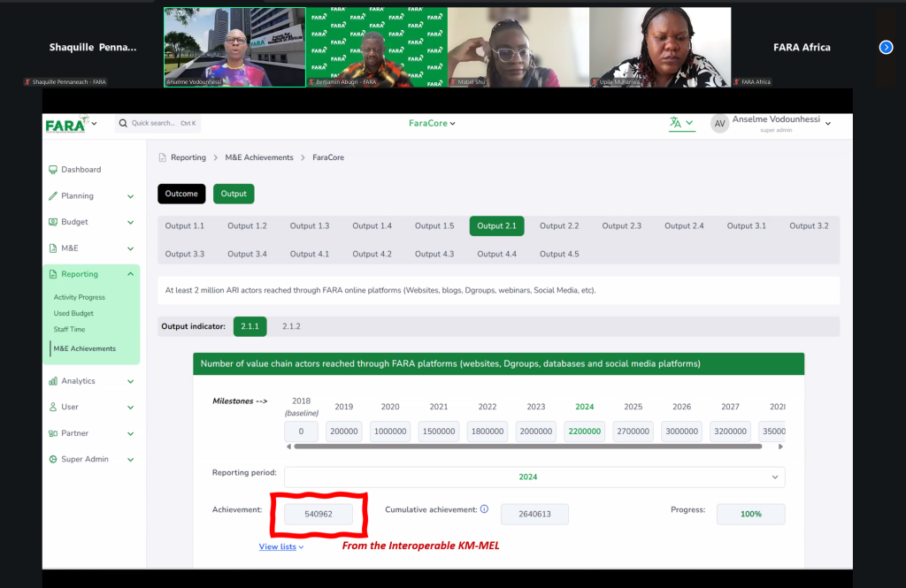Open Activity Progress in Reporting submenu
The height and width of the screenshot is (588, 906).
tap(80, 297)
